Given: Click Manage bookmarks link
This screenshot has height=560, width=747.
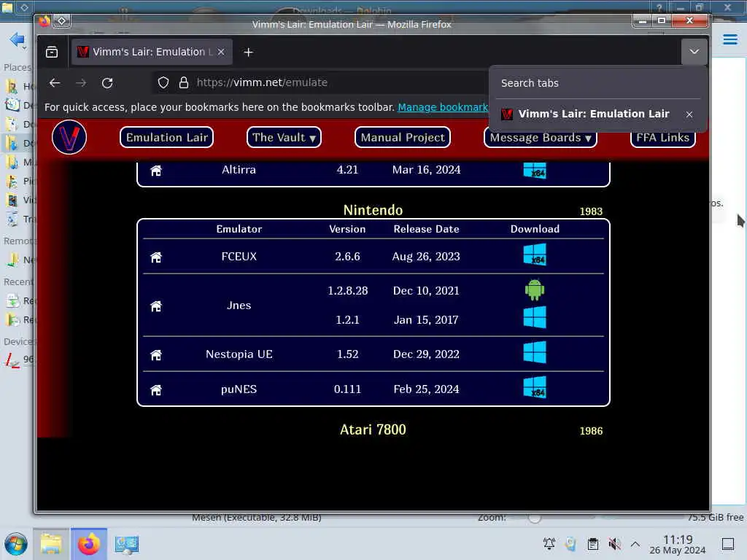Looking at the screenshot, I should click(x=443, y=107).
